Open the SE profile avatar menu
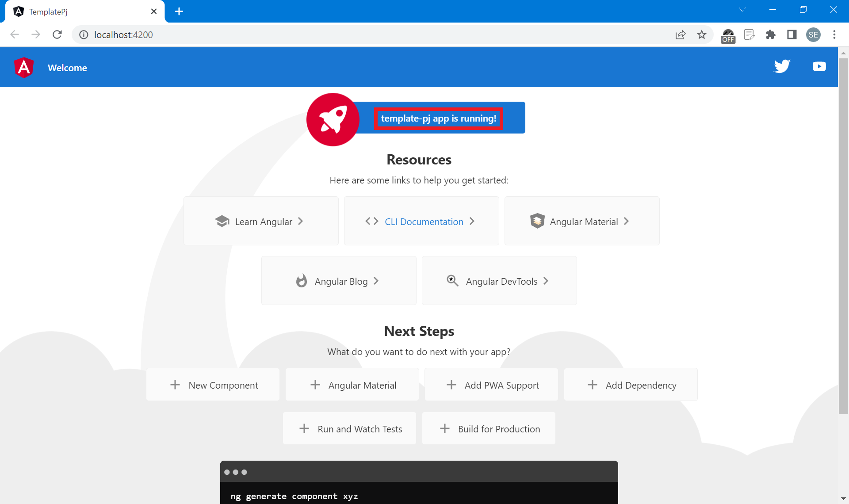 click(x=813, y=34)
